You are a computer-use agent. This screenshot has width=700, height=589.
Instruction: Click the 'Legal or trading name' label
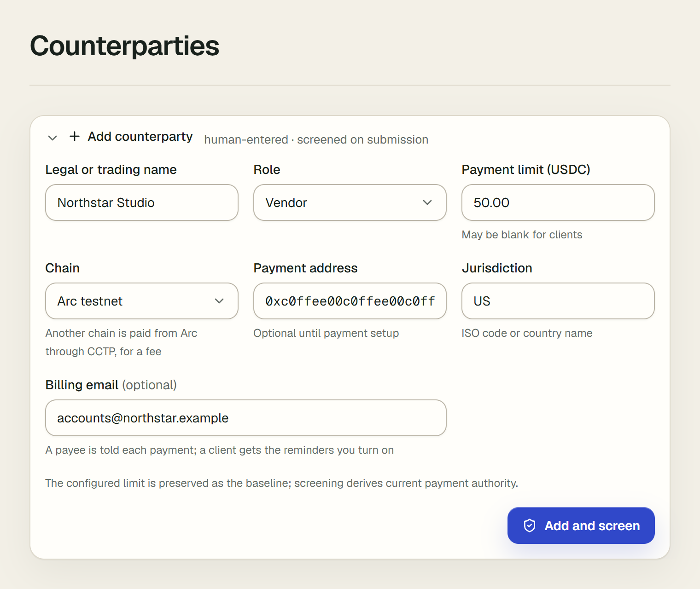click(111, 169)
